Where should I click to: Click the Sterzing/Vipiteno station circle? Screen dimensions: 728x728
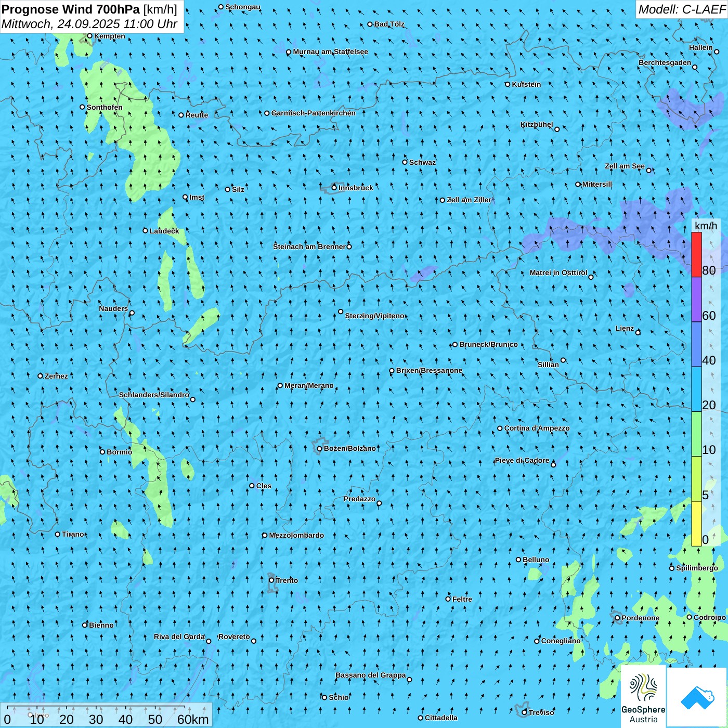coord(341,312)
